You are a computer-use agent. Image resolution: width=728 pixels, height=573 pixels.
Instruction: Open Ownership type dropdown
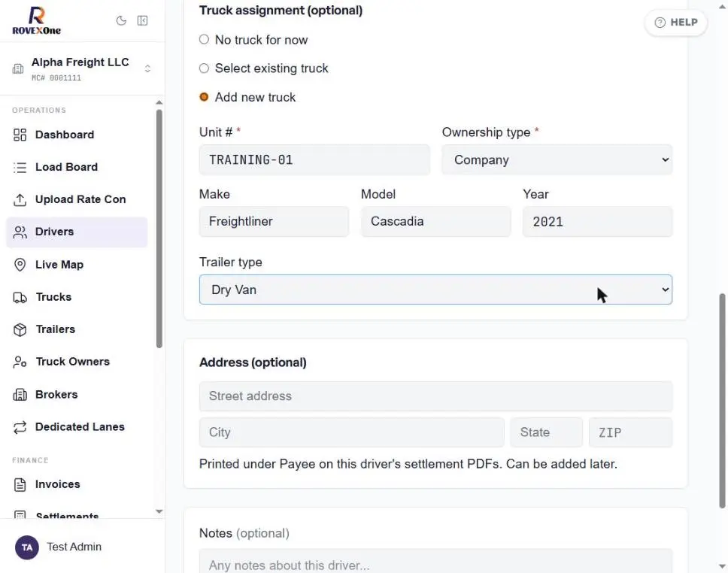[557, 159]
